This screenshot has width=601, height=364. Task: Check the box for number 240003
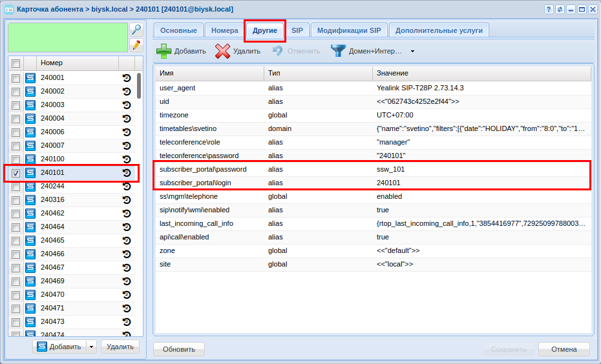pyautogui.click(x=16, y=105)
